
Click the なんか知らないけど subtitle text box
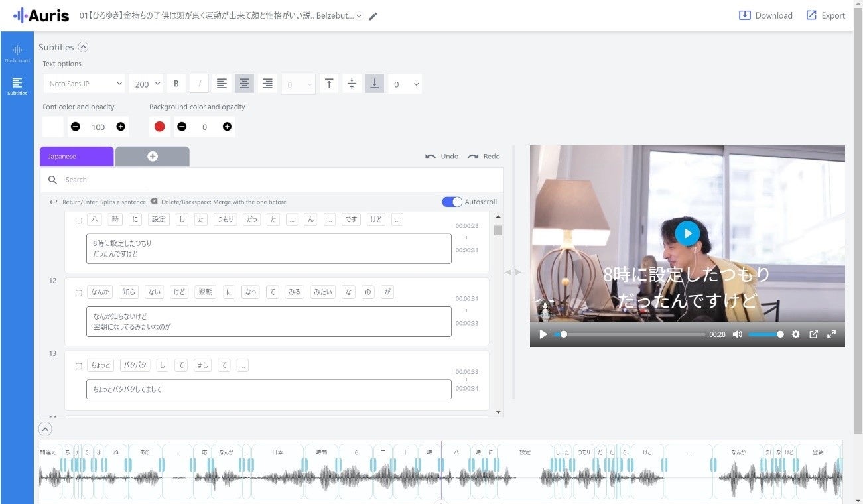[269, 322]
